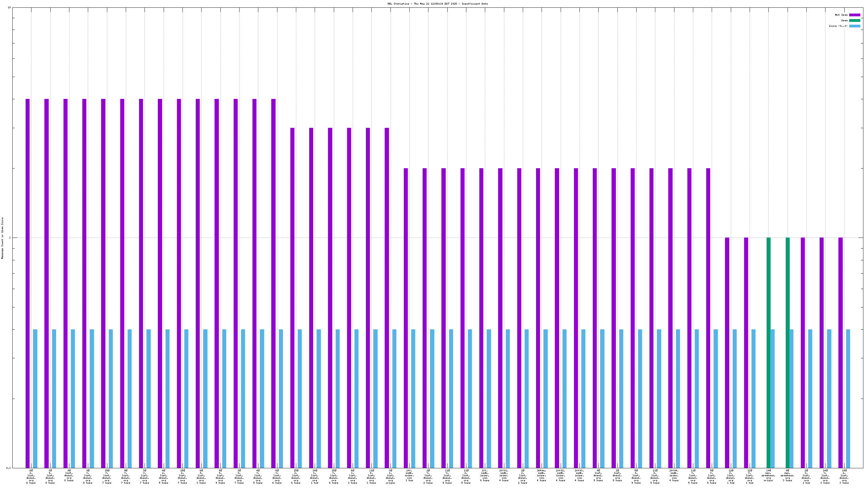Image resolution: width=868 pixels, height=488 pixels.
Task: Click the blue Score (0..1) legend swatch
Action: pyautogui.click(x=854, y=26)
